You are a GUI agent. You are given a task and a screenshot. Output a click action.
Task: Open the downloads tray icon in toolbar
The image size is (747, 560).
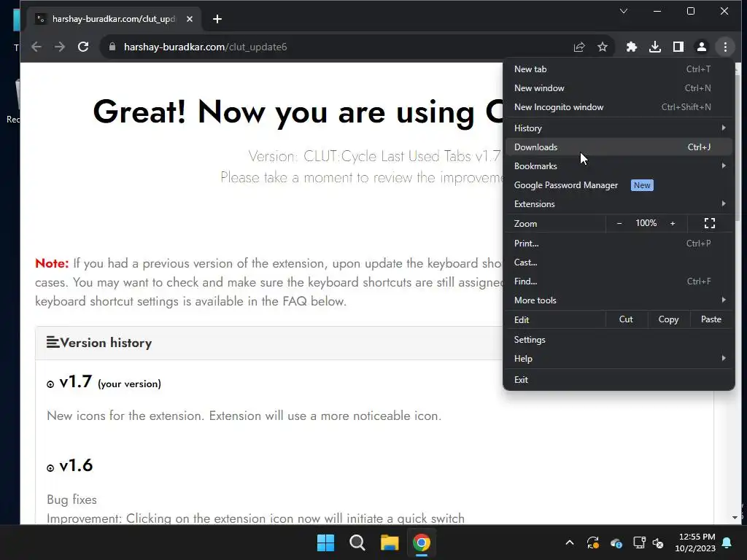[x=655, y=47]
